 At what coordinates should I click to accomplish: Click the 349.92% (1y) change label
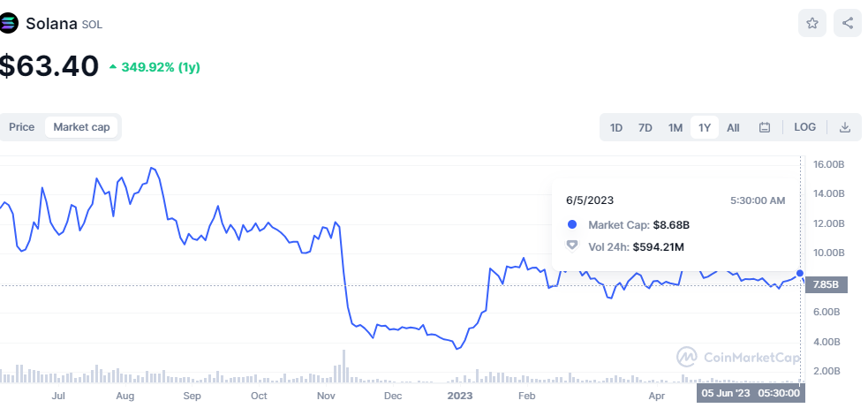(x=161, y=67)
